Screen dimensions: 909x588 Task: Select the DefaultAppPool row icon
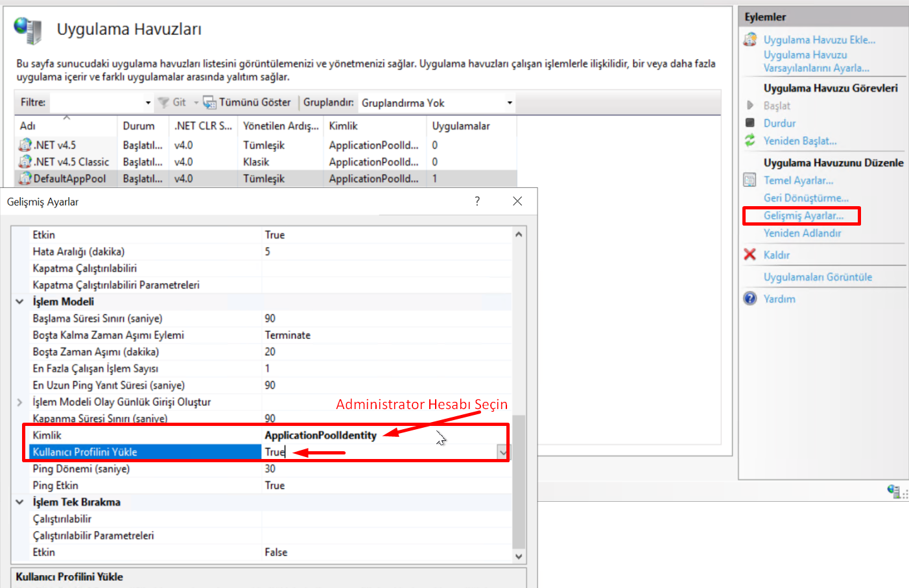point(25,178)
